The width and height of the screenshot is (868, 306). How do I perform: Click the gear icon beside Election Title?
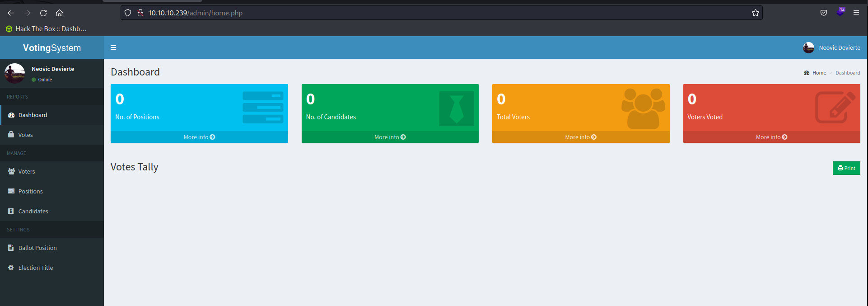(x=11, y=268)
